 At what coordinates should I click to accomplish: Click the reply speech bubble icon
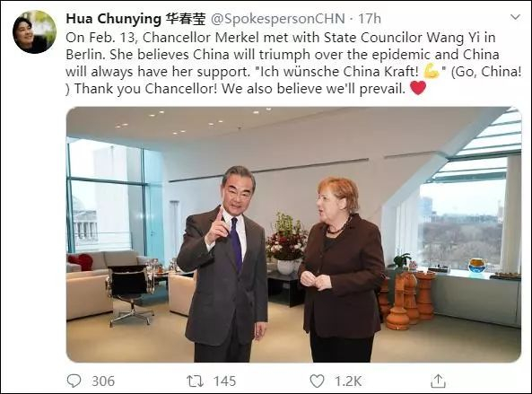(74, 381)
